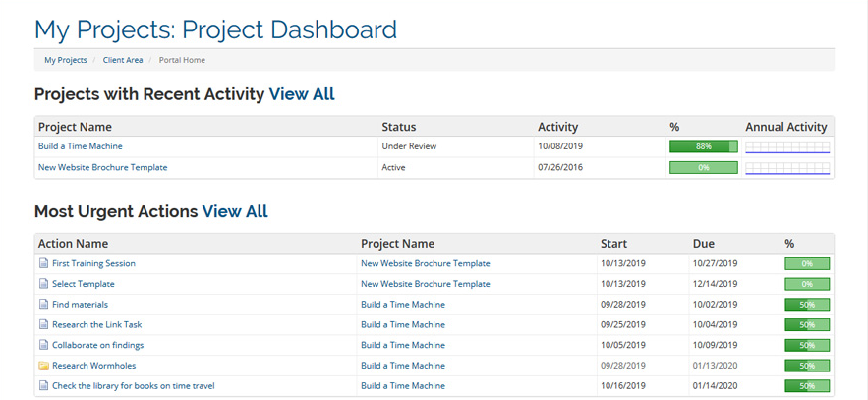Viewport: 868px width, 400px height.
Task: Open the Collaborate on findings action
Action: (x=98, y=345)
